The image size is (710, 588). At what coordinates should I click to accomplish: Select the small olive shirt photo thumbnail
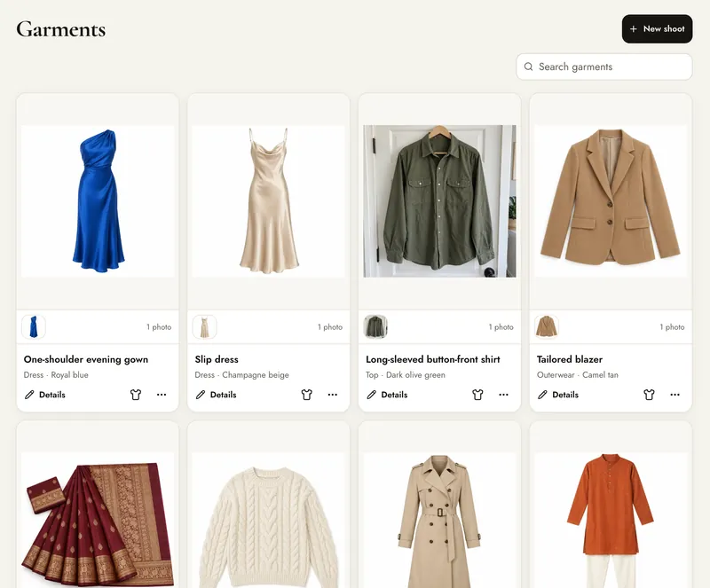click(375, 327)
